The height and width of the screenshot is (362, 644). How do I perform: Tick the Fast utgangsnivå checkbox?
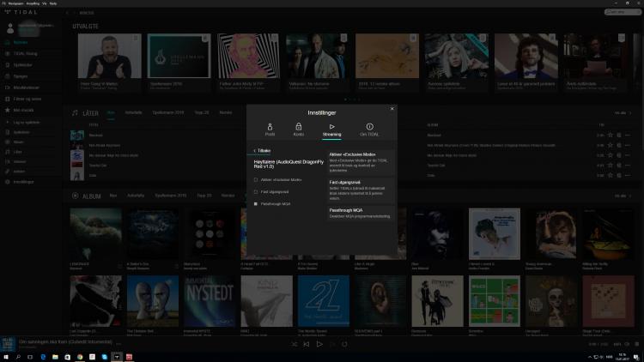pyautogui.click(x=256, y=191)
